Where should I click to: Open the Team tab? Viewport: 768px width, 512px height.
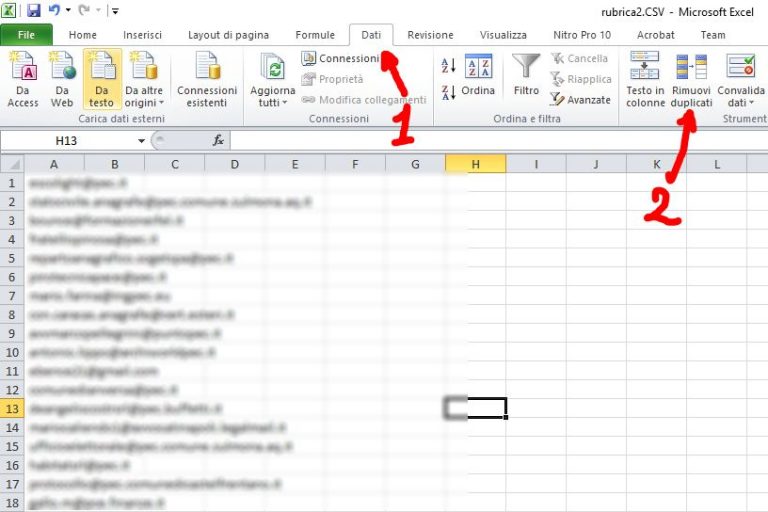pyautogui.click(x=713, y=35)
